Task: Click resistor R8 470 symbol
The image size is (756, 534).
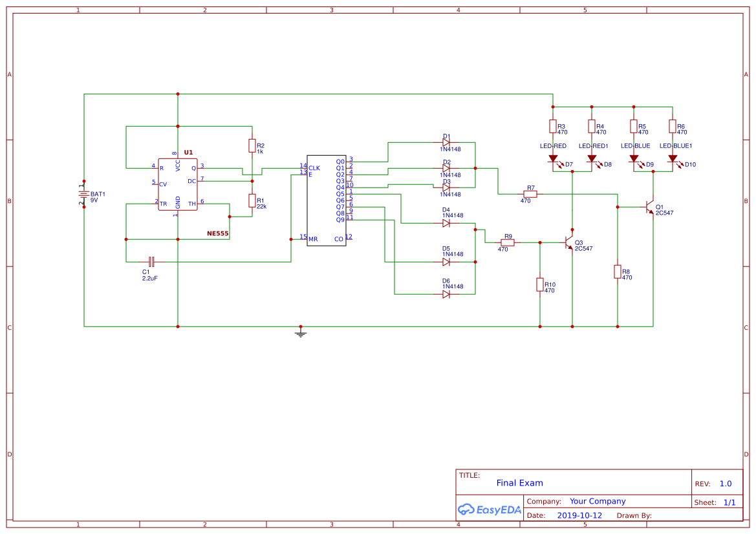Action: tap(618, 272)
